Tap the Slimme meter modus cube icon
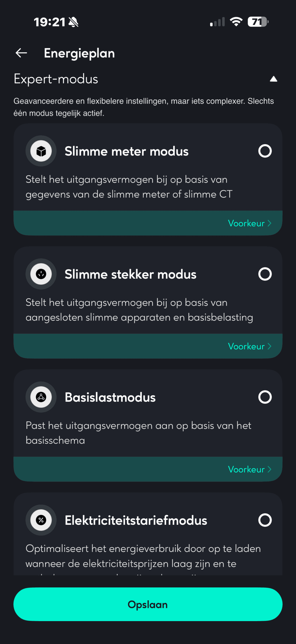The width and height of the screenshot is (296, 644). tap(41, 151)
